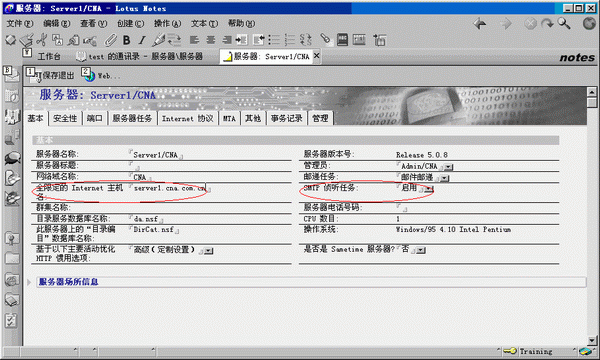
Task: Click the 服务器场所信息 section link
Action: coord(68,282)
